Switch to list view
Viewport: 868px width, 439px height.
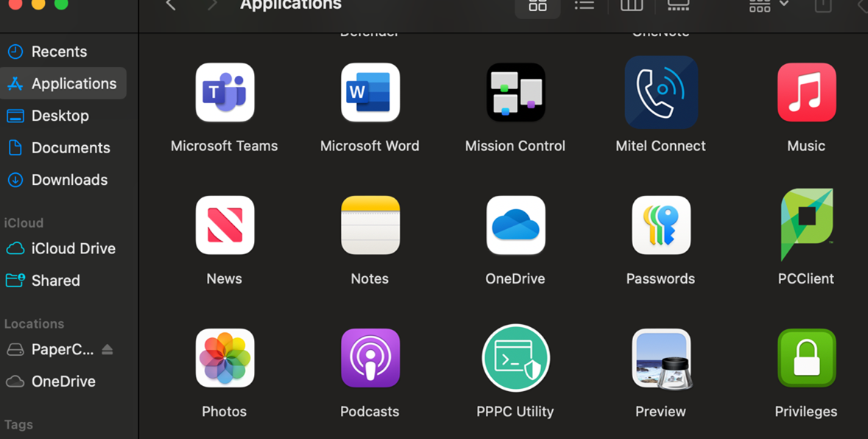[585, 6]
